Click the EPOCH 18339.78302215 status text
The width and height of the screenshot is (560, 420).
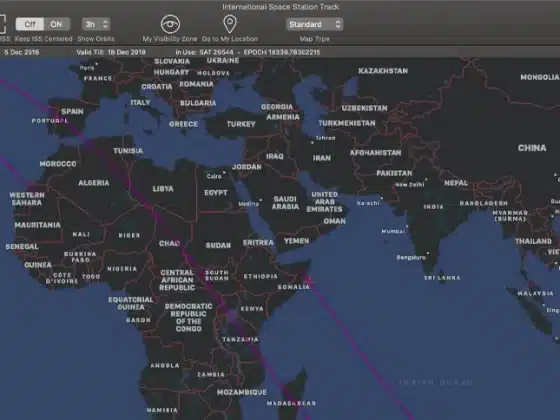coord(282,52)
